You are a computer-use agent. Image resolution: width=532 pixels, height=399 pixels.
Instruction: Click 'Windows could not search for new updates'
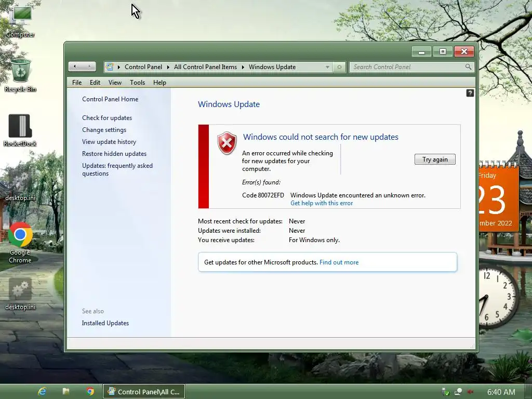point(321,137)
